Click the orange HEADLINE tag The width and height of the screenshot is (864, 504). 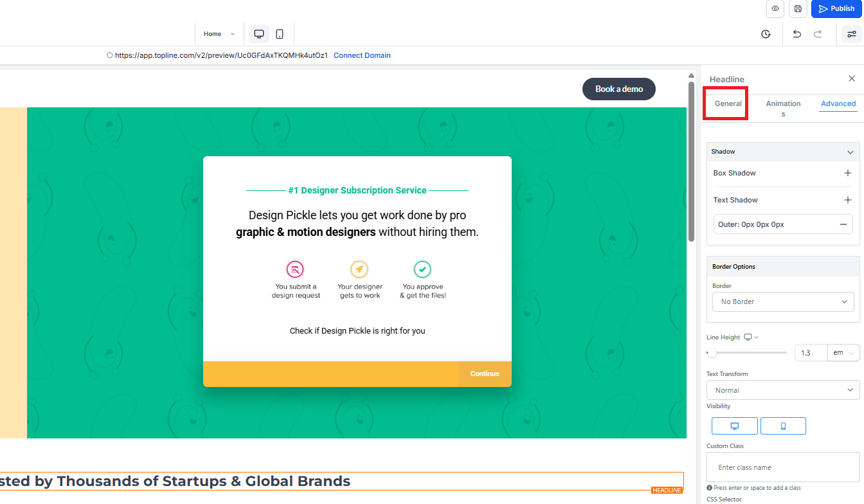coord(667,491)
